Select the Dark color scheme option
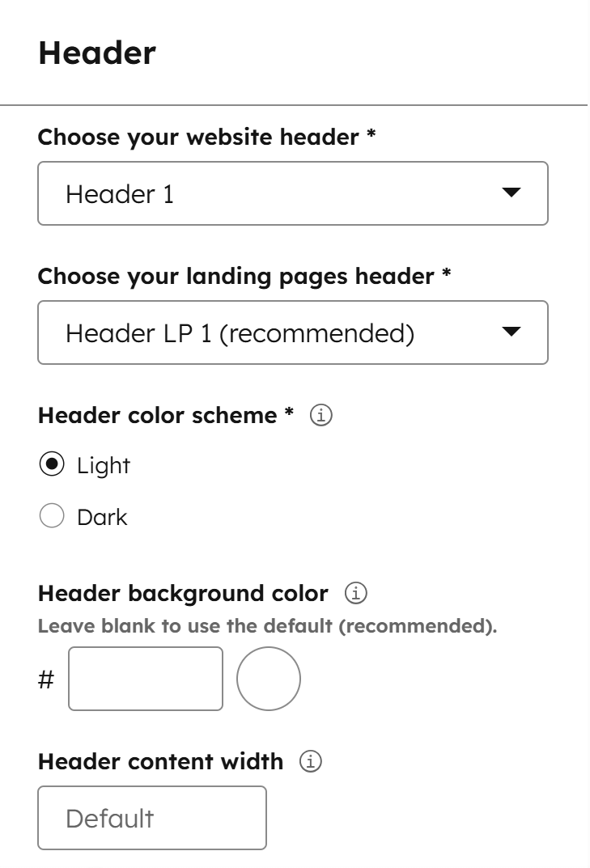590x868 pixels. click(x=51, y=516)
